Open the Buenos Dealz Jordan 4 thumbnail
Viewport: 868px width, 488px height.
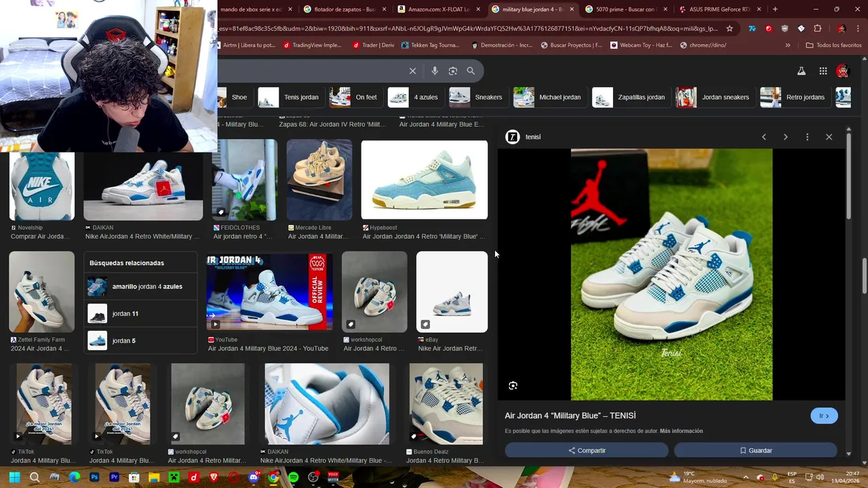446,404
